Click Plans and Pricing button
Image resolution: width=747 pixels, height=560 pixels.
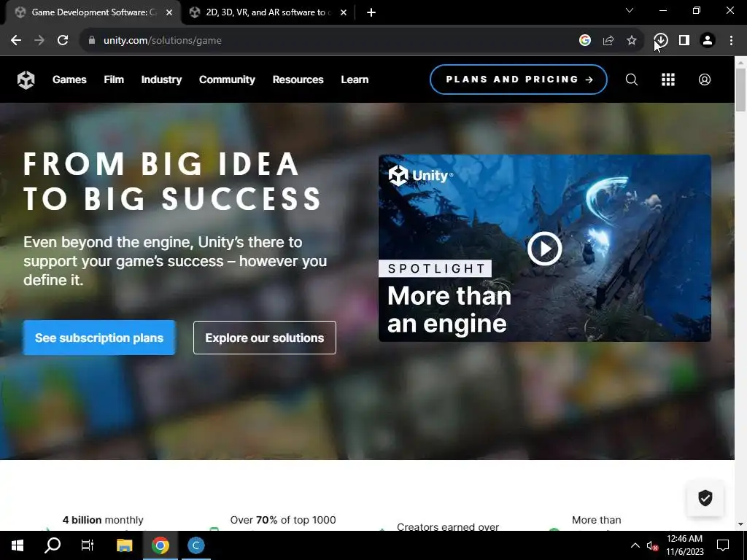click(519, 79)
